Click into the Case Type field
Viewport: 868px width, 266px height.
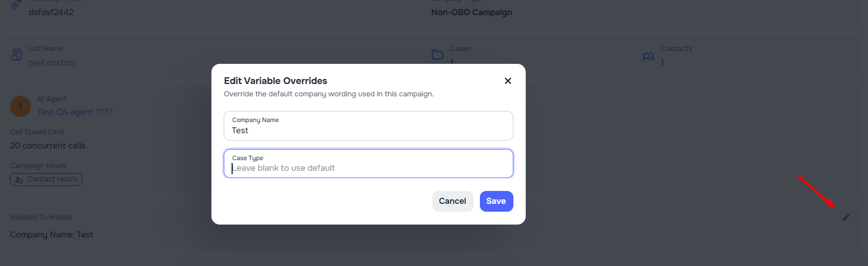368,167
